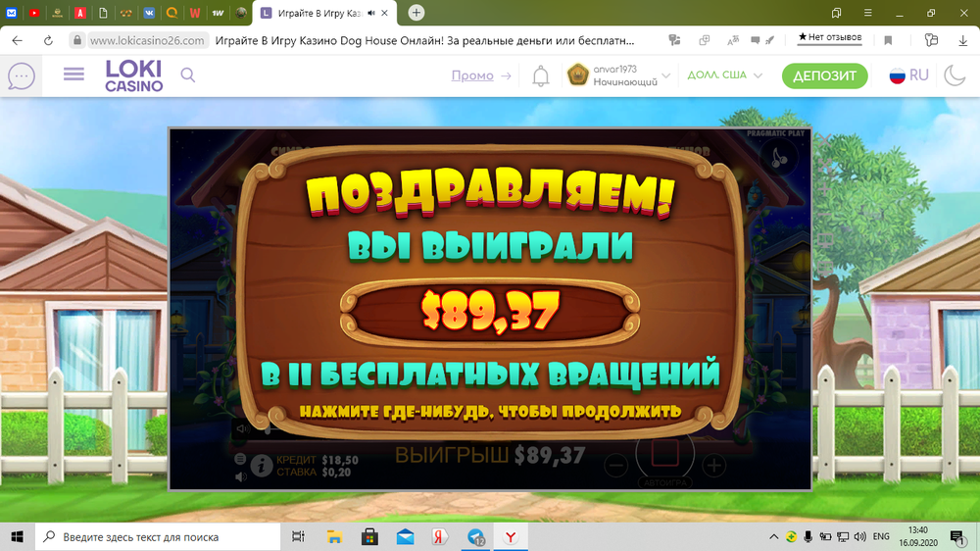980x551 pixels.
Task: Bookmark this page
Action: [888, 40]
